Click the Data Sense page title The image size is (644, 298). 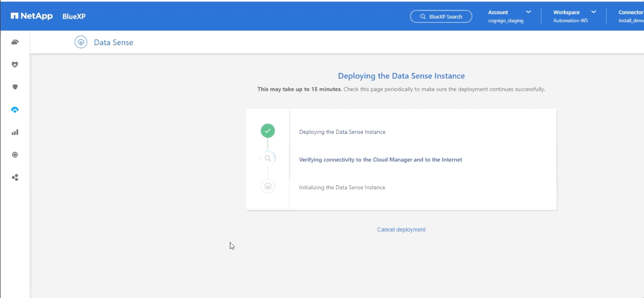point(113,43)
